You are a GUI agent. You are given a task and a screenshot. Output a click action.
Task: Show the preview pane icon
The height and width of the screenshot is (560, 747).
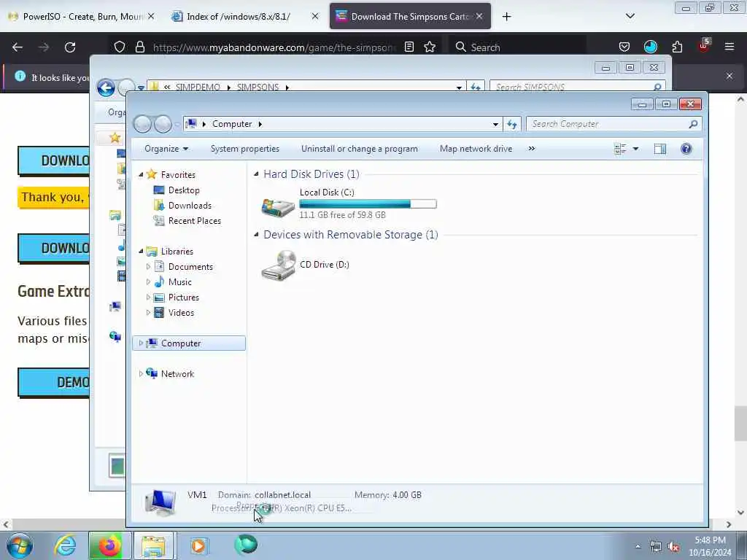(x=659, y=149)
